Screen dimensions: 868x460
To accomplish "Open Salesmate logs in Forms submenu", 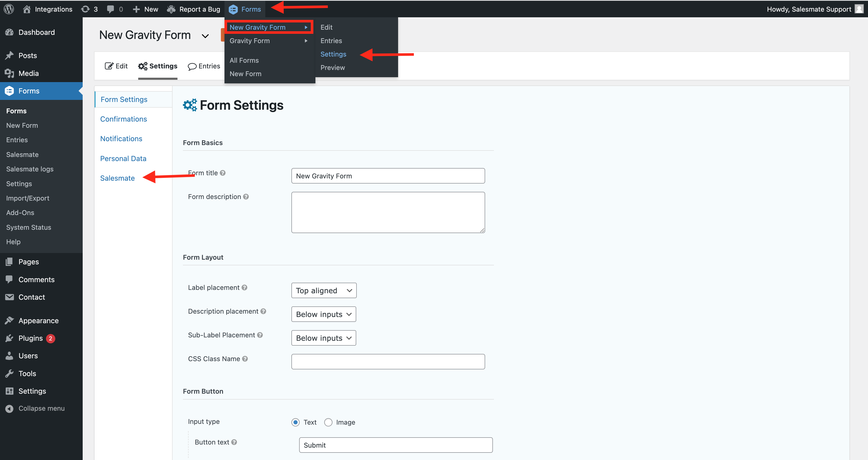I will click(x=30, y=169).
